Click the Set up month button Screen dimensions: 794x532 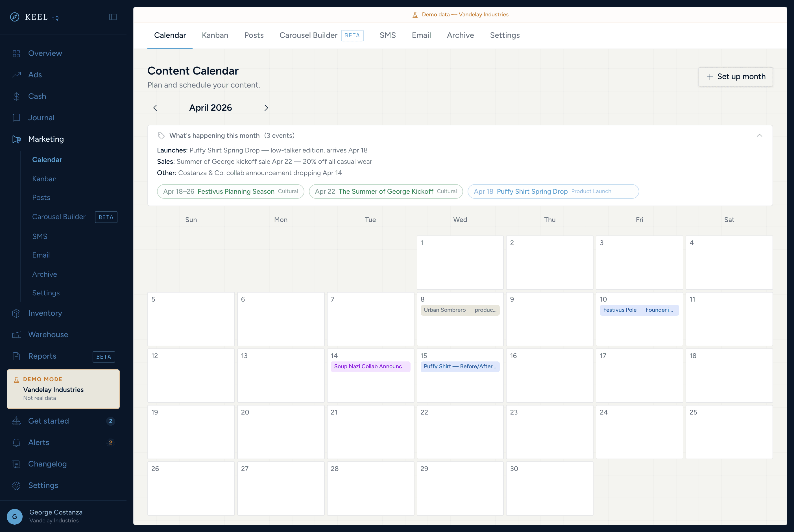[735, 77]
